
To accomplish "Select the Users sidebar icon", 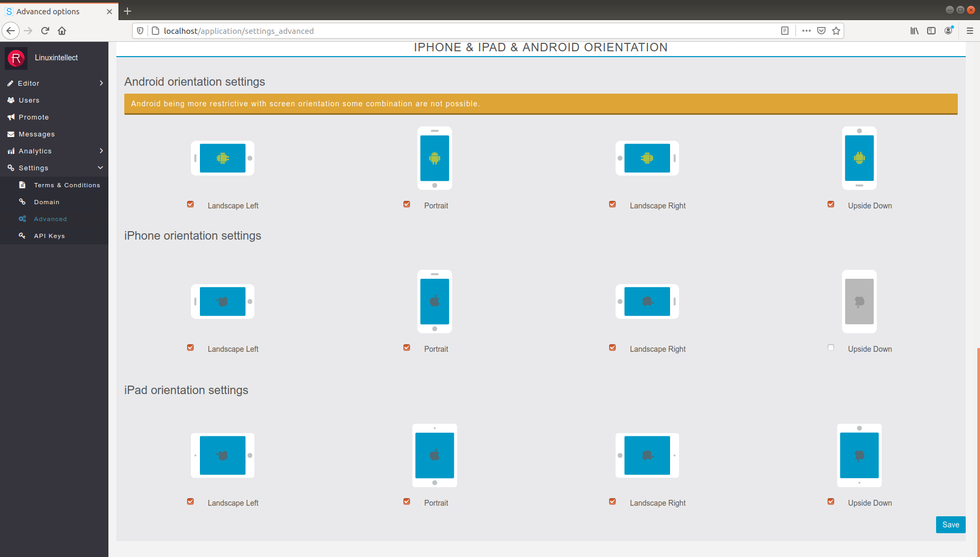I will (29, 100).
